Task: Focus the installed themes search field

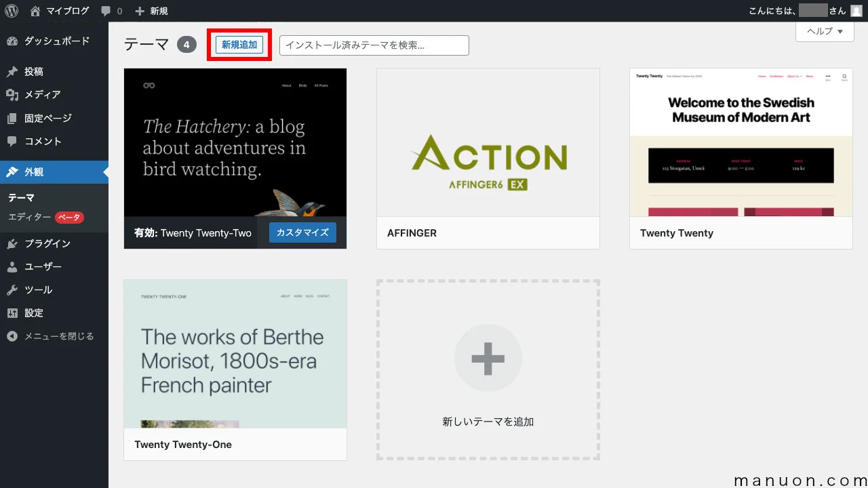Action: pos(374,45)
